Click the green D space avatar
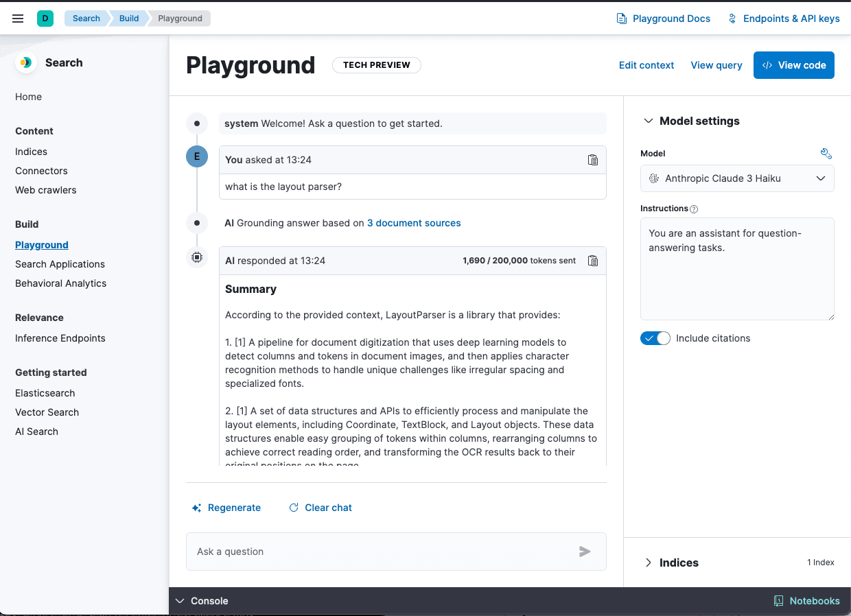This screenshot has height=616, width=851. [45, 19]
